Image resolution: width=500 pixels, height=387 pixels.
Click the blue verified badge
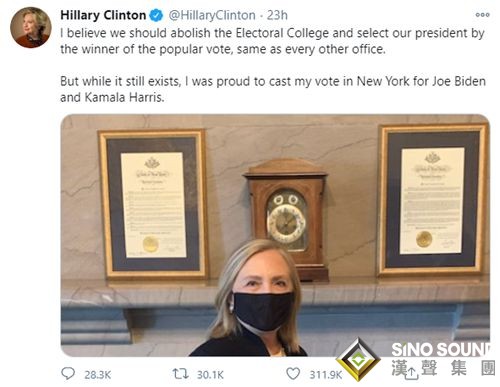click(156, 16)
